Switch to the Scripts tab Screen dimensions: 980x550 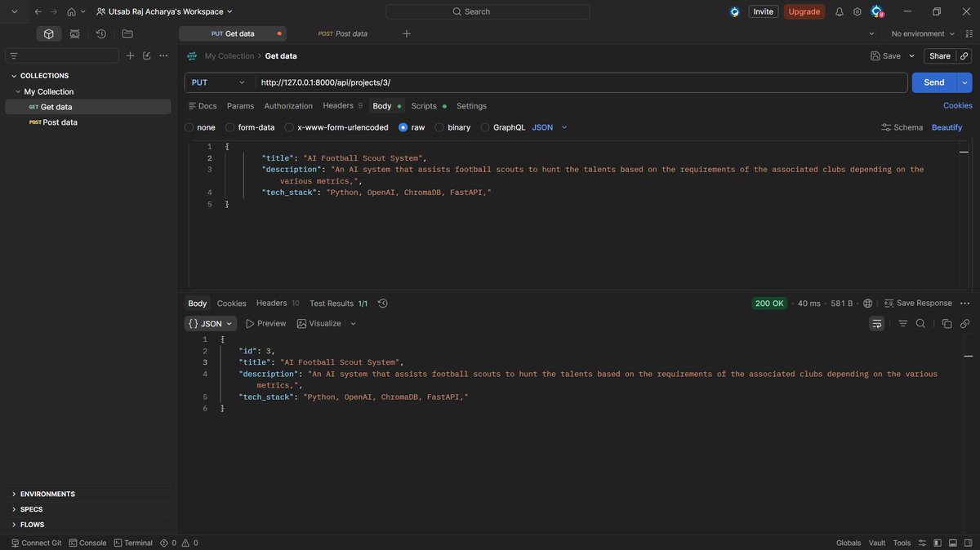pyautogui.click(x=429, y=106)
